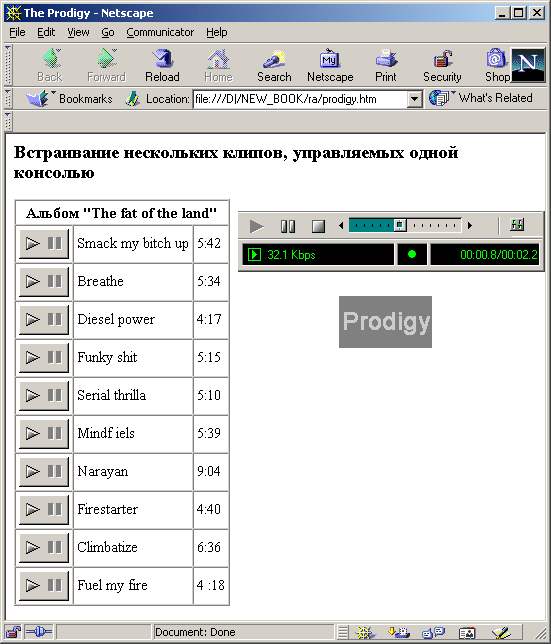Image resolution: width=551 pixels, height=644 pixels.
Task: Play the Mindfiels track
Action: 33,433
